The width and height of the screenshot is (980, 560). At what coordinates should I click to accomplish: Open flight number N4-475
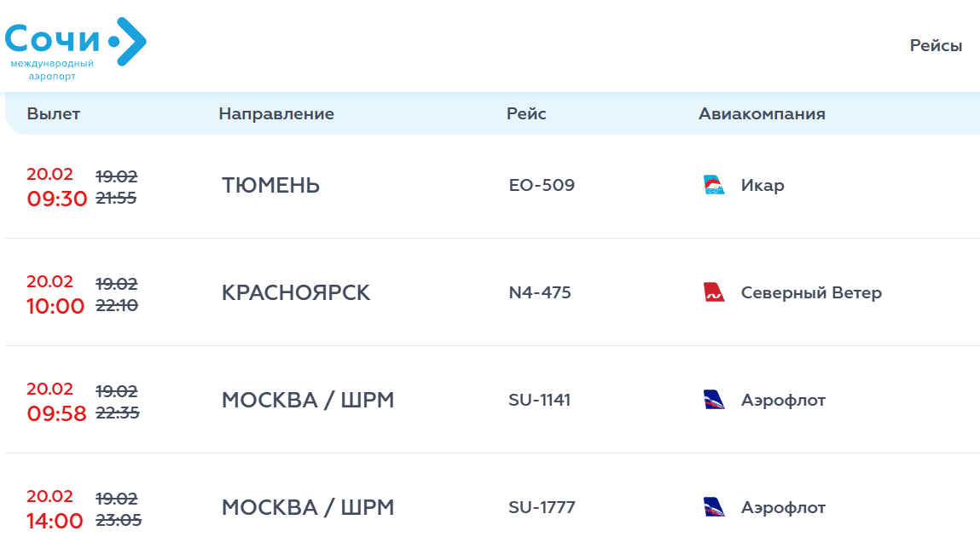(x=540, y=292)
